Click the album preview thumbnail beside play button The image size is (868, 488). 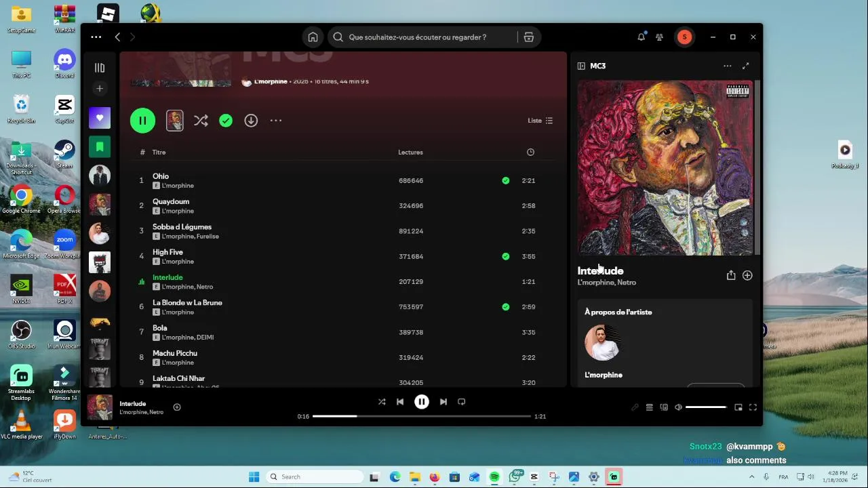tap(175, 121)
